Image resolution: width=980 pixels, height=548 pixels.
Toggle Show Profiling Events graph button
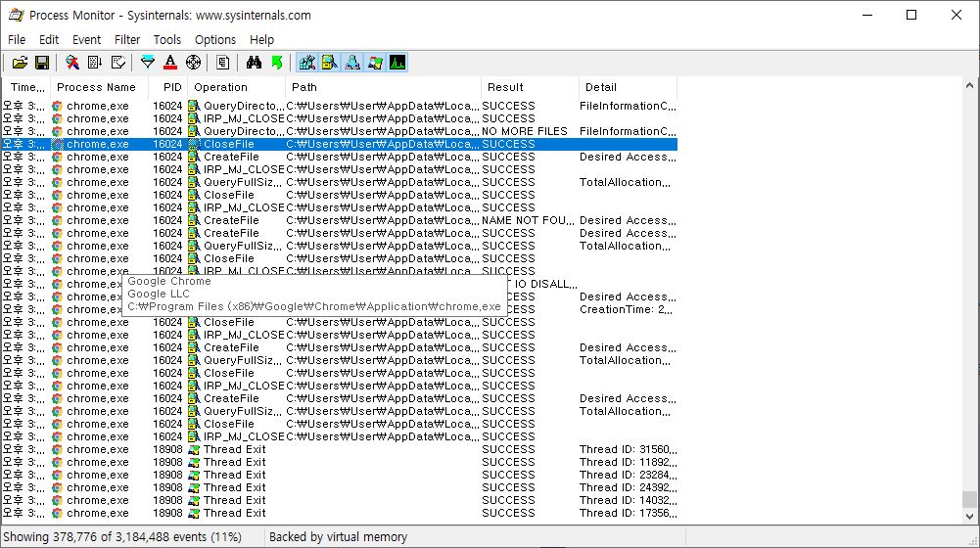click(397, 63)
